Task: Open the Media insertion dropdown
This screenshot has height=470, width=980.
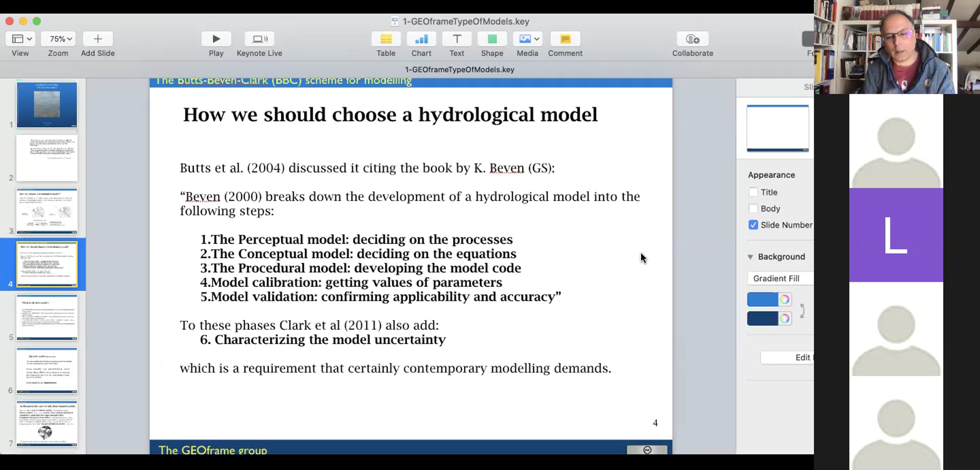Action: 528,39
